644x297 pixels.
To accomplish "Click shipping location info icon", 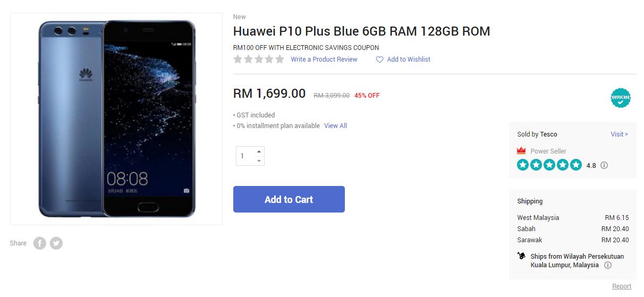I will click(608, 265).
